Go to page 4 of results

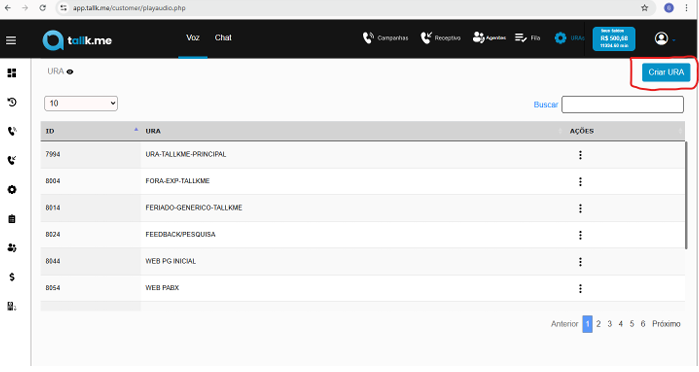pos(621,324)
